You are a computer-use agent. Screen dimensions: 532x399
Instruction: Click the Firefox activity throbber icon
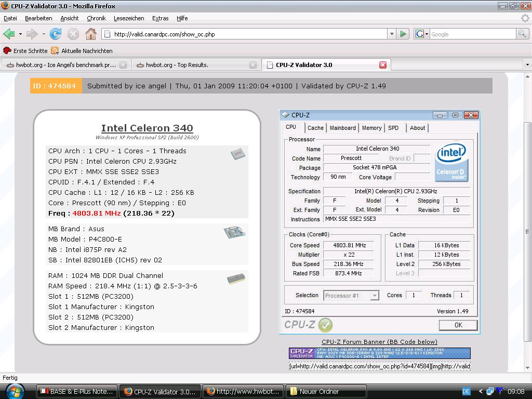(525, 18)
